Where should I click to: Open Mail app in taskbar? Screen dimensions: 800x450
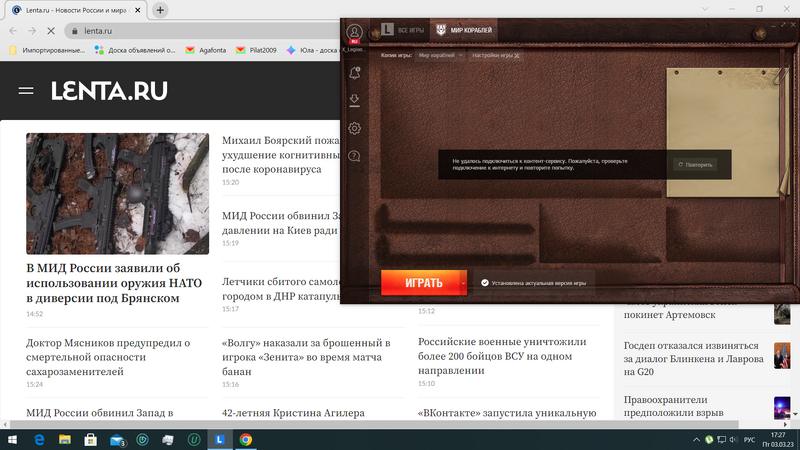[117, 439]
